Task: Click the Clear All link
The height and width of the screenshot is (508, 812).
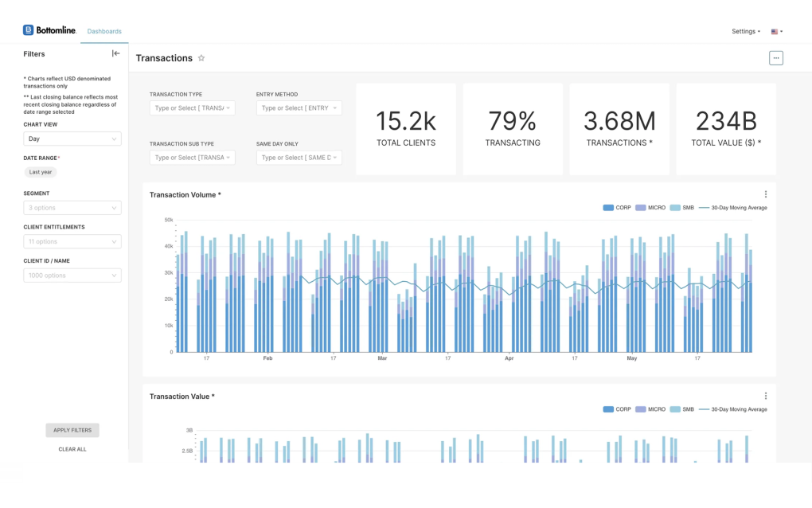Action: pos(72,449)
